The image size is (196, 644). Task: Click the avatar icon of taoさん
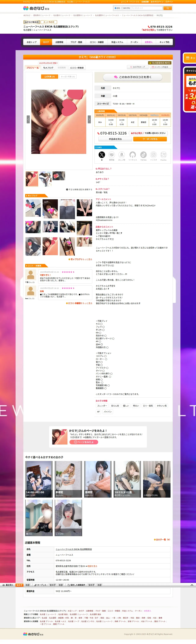[x=31, y=291]
